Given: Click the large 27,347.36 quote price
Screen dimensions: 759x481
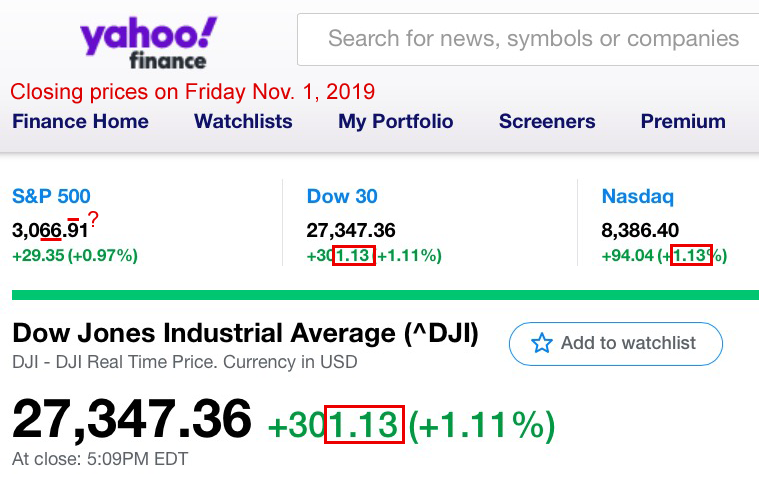Looking at the screenshot, I should click(x=132, y=420).
